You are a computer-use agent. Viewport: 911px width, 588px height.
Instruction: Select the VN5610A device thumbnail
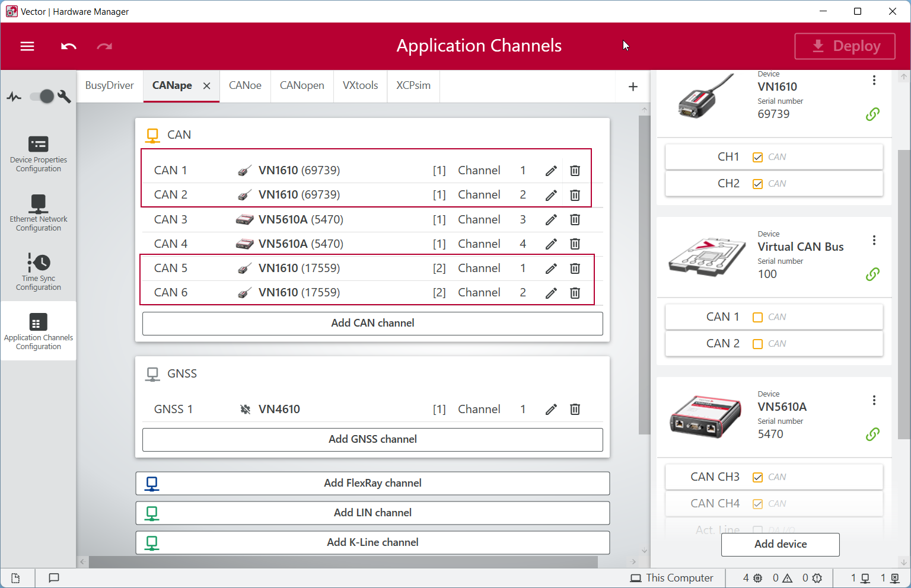click(x=706, y=417)
